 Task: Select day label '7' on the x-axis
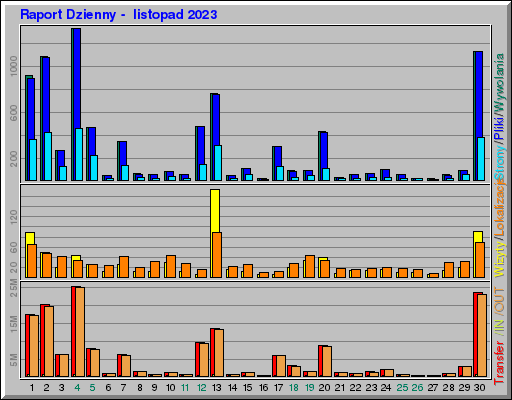[x=124, y=388]
